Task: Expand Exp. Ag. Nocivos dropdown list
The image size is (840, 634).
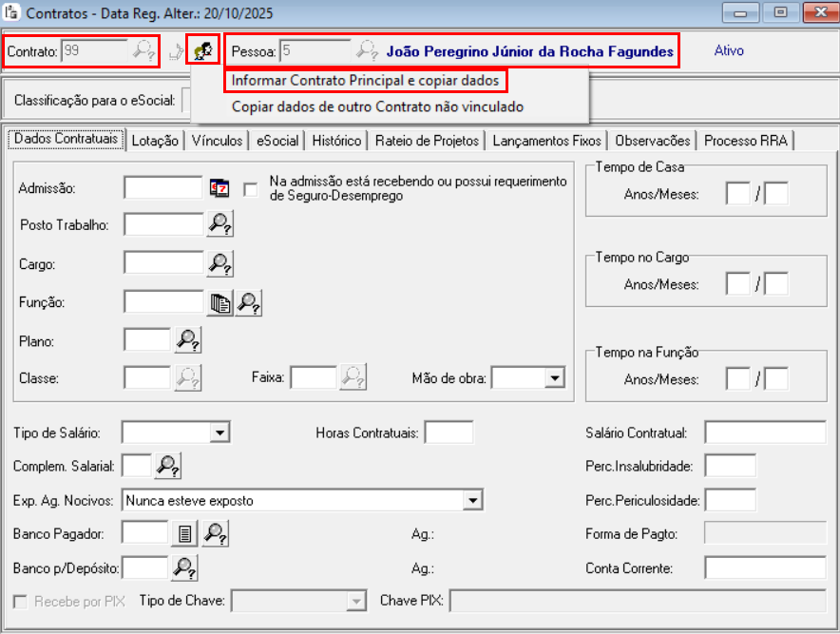Action: 472,500
